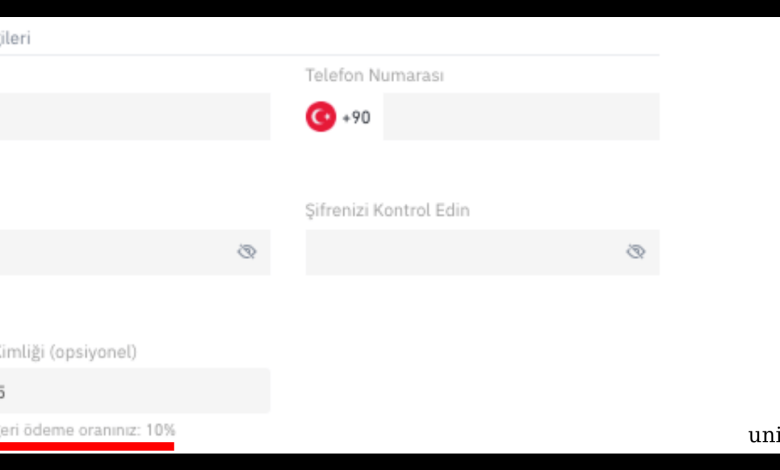780x470 pixels.
Task: Click the black bar at the top
Action: click(390, 8)
